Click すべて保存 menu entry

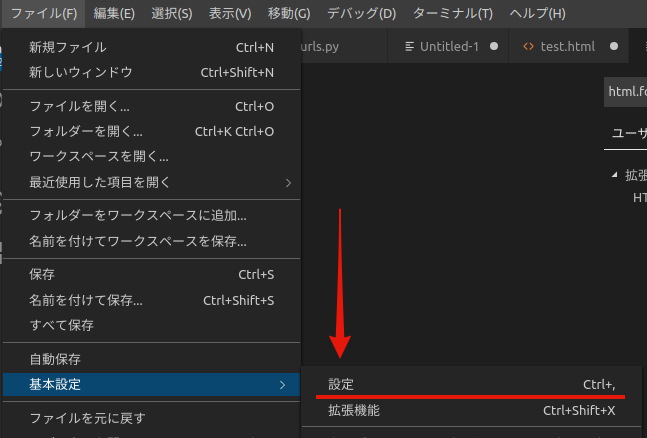click(151, 325)
